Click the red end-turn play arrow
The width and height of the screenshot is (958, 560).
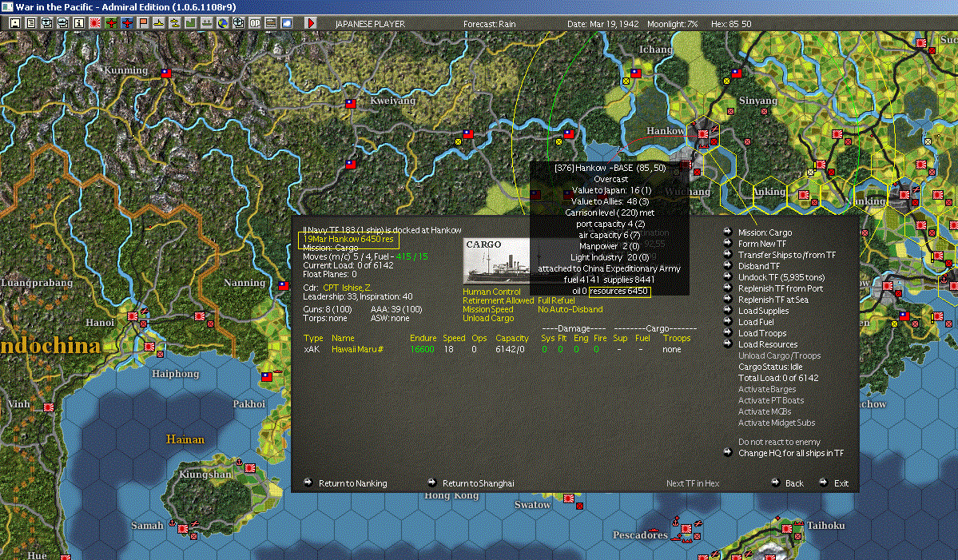click(x=310, y=23)
